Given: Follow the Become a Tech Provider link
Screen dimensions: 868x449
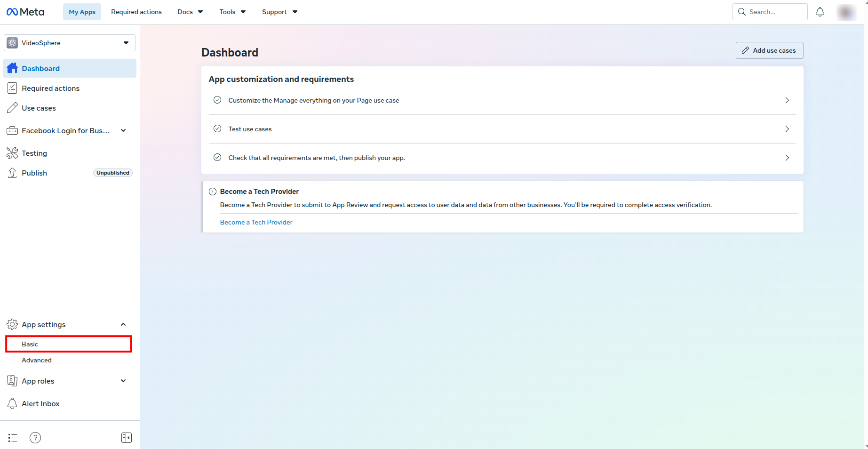Looking at the screenshot, I should 256,222.
